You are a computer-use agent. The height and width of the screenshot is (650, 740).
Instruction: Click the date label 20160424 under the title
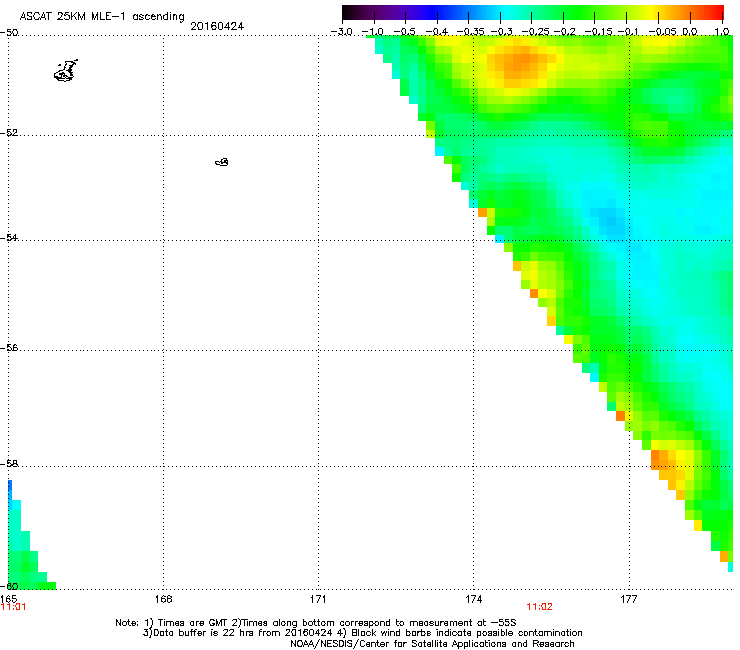(x=217, y=26)
